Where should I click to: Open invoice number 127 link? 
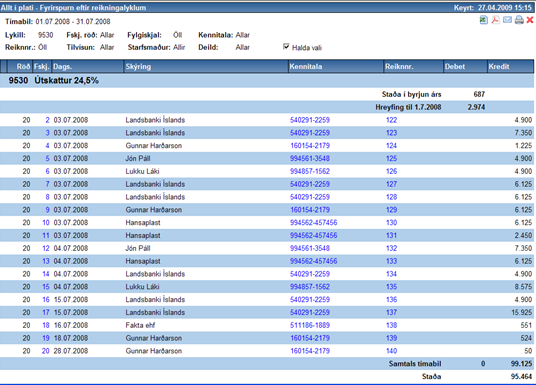[391, 184]
